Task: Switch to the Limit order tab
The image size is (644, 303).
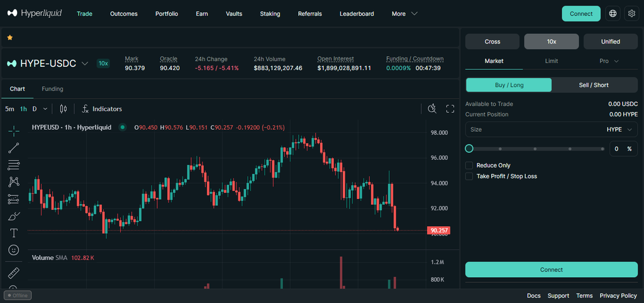Action: point(552,61)
